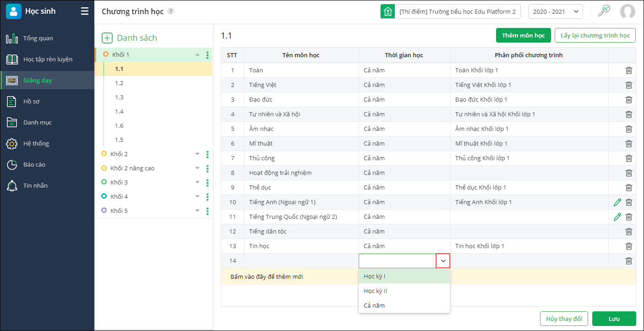Click the row 14 study time input field

(x=397, y=261)
